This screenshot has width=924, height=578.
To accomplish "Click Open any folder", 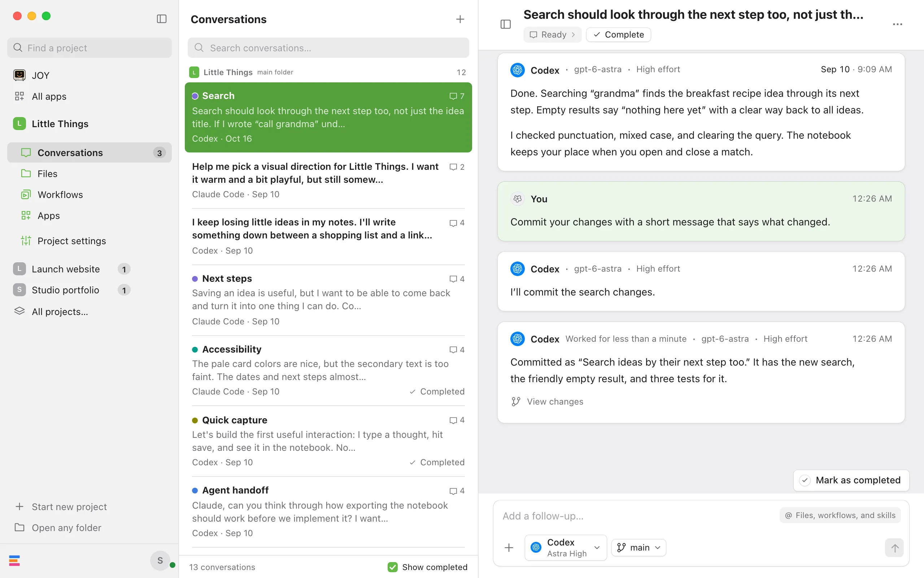I will tap(66, 527).
